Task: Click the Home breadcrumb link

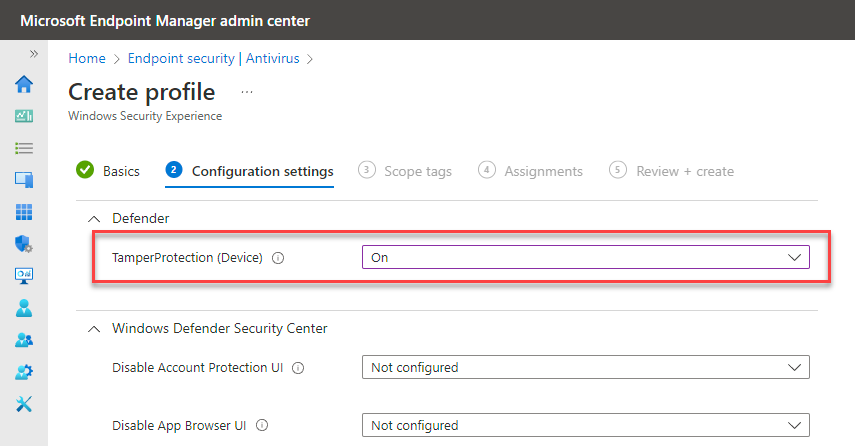Action: pos(87,58)
